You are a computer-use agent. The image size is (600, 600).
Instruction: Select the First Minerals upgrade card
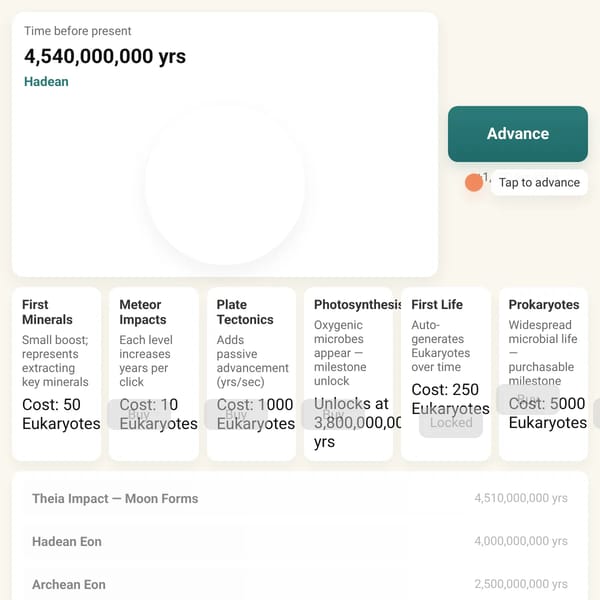click(x=57, y=374)
